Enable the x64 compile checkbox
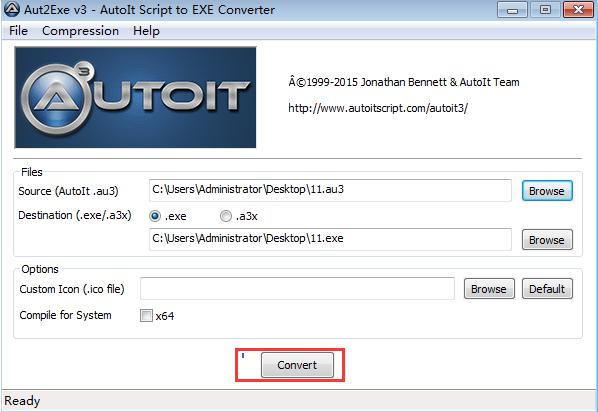Image resolution: width=598 pixels, height=412 pixels. (x=146, y=315)
